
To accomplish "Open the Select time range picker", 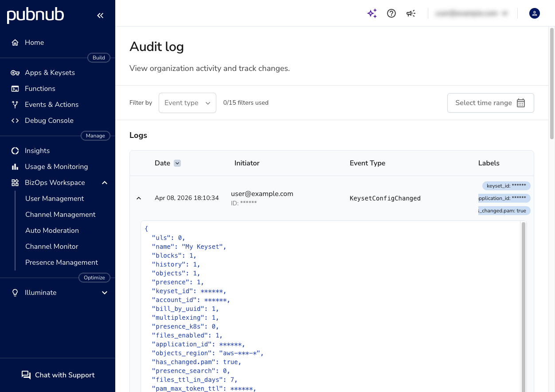I will [490, 102].
